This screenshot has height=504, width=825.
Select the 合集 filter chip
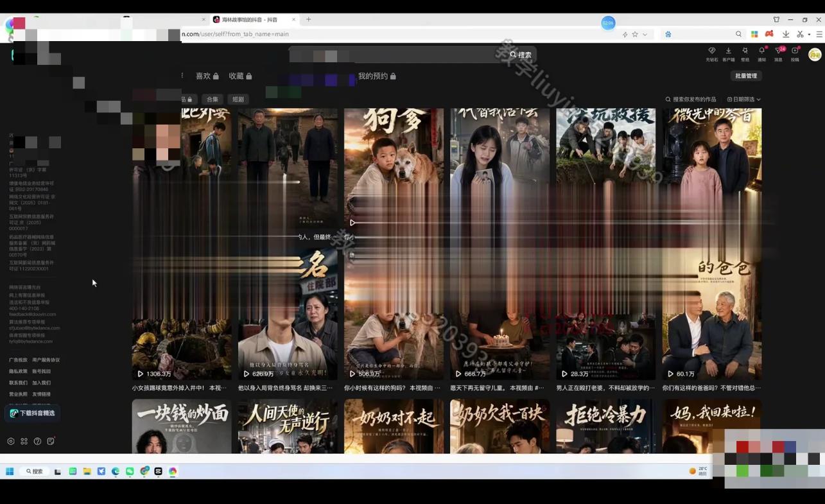[x=213, y=100]
